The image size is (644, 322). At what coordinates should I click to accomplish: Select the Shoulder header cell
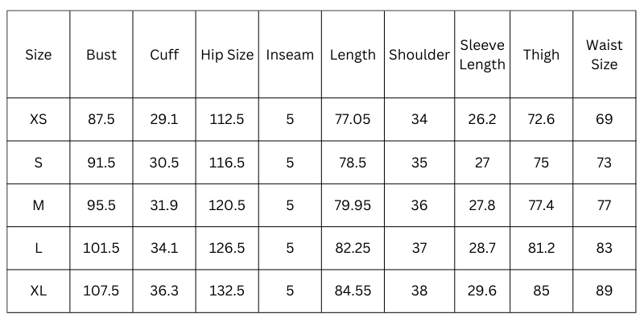[419, 55]
